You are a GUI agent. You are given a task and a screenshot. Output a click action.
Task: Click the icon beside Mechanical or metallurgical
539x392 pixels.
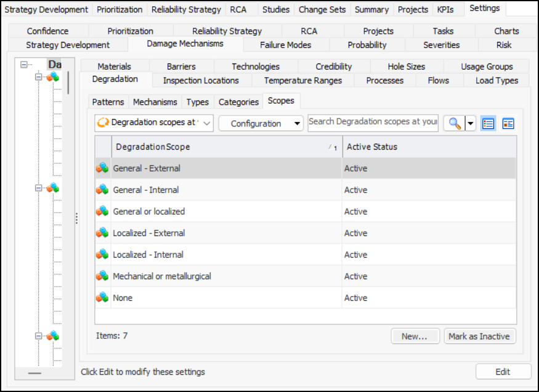click(x=103, y=276)
